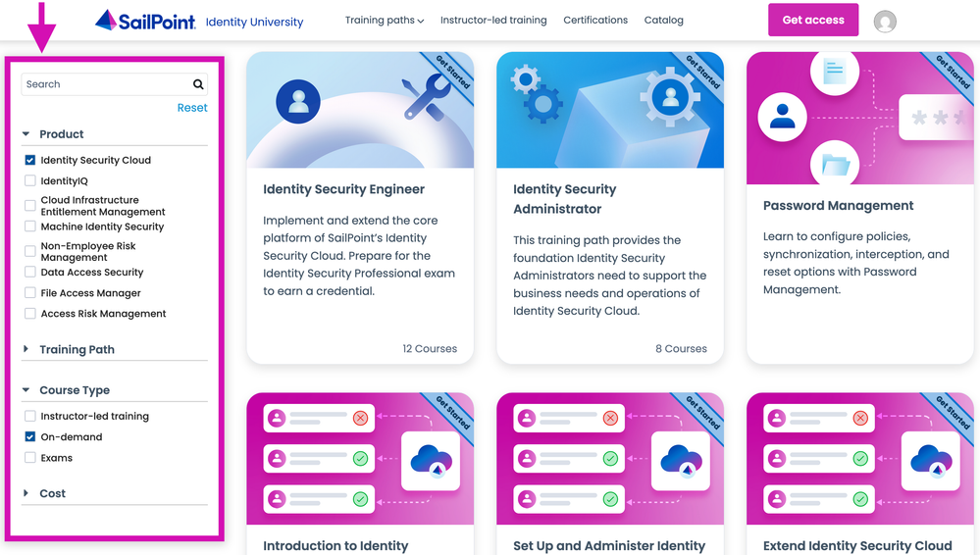980x555 pixels.
Task: Expand the Training Path filter section
Action: pos(77,350)
